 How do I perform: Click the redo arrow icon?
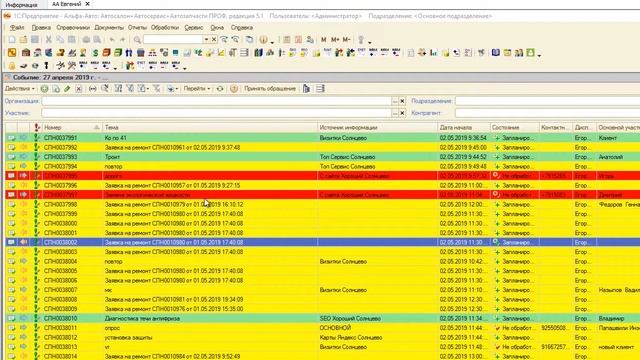pyautogui.click(x=122, y=40)
